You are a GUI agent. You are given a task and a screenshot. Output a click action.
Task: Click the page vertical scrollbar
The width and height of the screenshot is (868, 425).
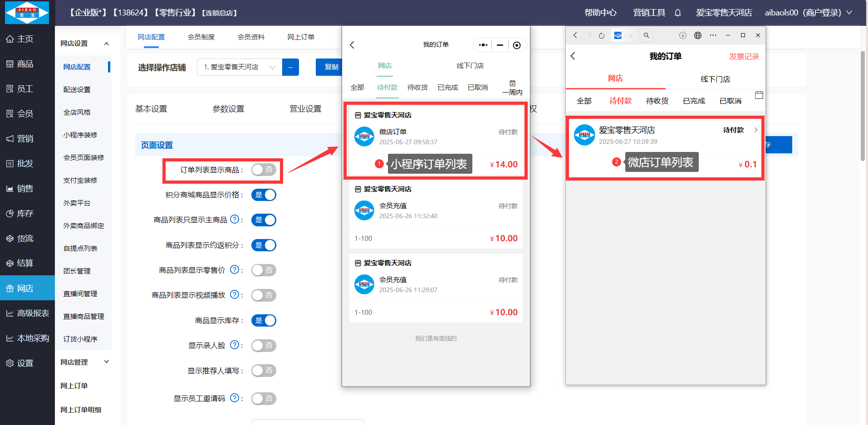(x=863, y=106)
